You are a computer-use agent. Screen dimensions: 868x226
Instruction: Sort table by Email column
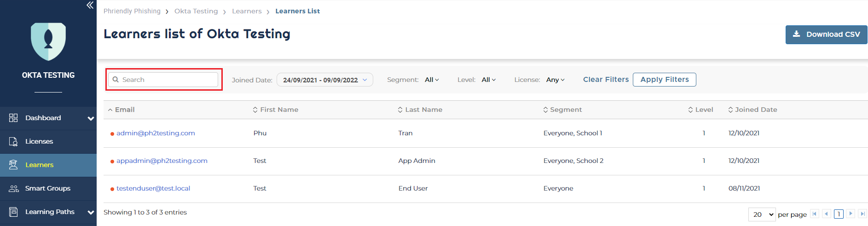pos(121,110)
